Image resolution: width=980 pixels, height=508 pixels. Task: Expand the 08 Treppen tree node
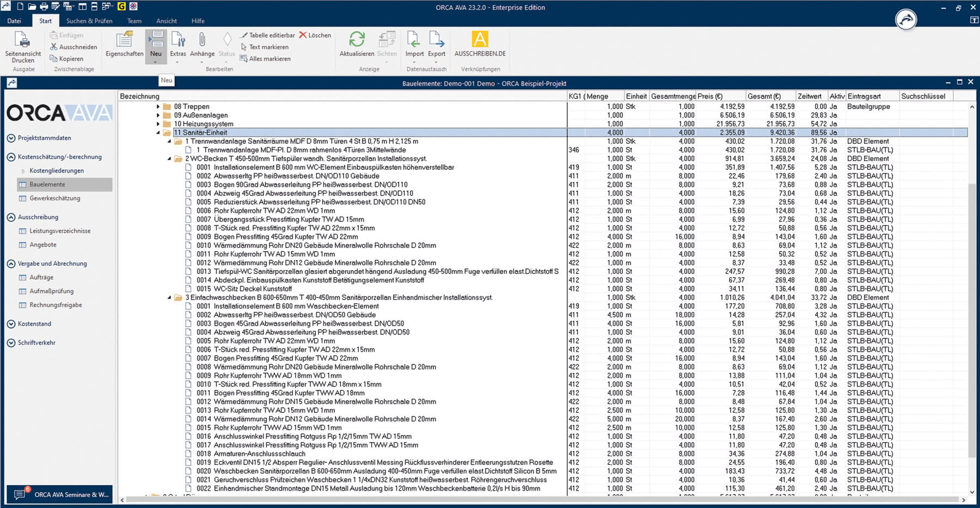(x=158, y=107)
